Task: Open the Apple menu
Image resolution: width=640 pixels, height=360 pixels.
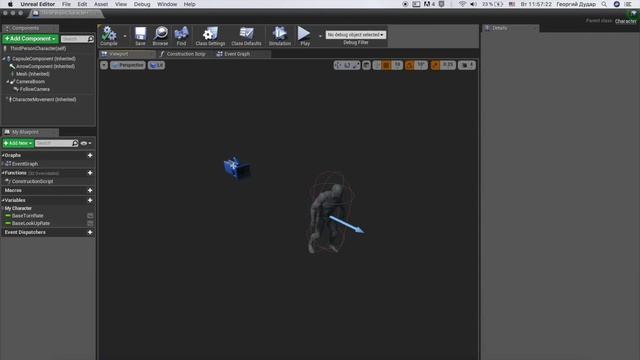Action: (x=10, y=4)
